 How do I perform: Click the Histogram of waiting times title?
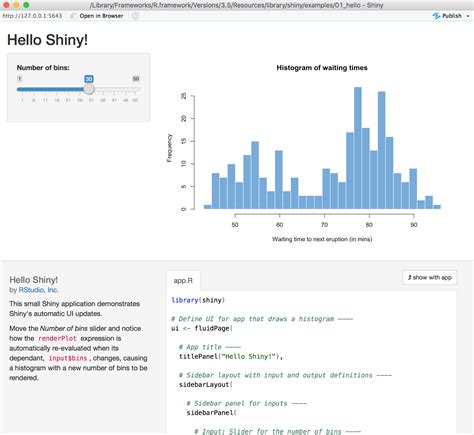(x=322, y=68)
